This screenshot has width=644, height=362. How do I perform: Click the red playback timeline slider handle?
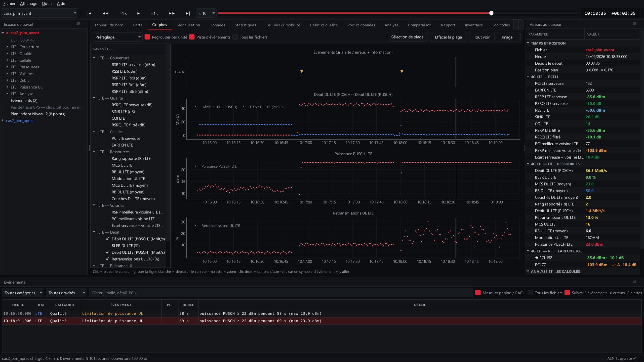pyautogui.click(x=491, y=13)
